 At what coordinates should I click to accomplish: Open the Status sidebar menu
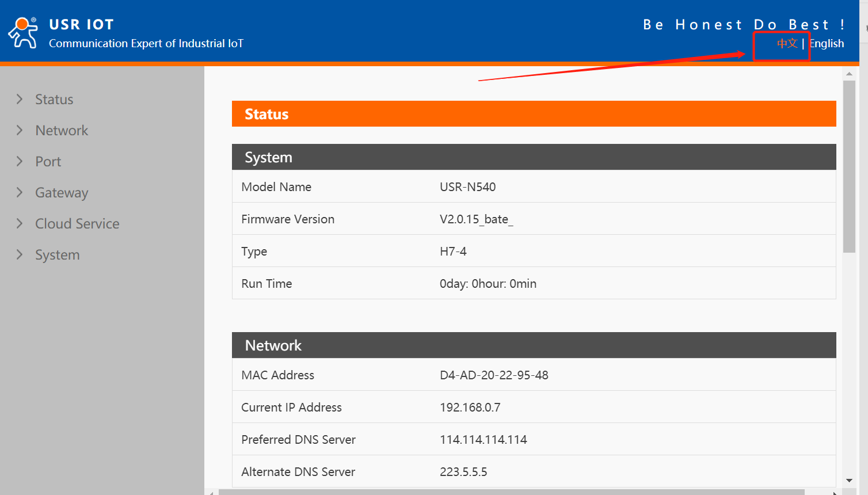(54, 100)
